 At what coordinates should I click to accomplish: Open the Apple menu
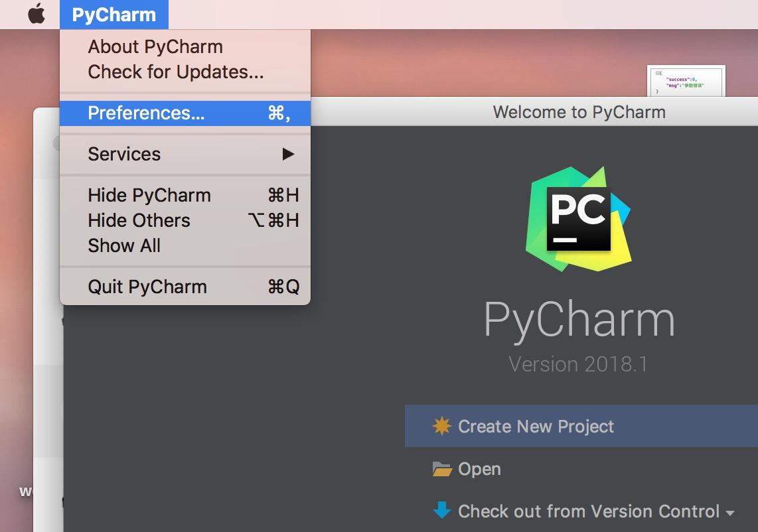[x=35, y=14]
